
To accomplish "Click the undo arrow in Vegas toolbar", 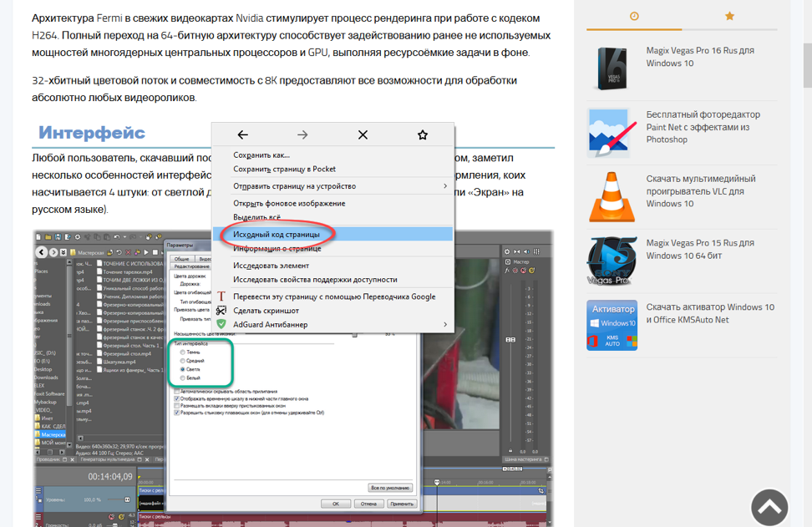I will pyautogui.click(x=118, y=237).
